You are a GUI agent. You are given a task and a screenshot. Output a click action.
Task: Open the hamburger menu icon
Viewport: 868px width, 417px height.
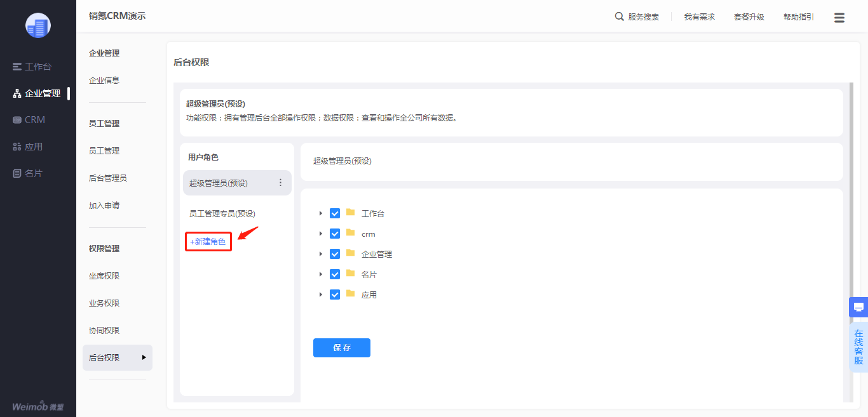tap(839, 18)
